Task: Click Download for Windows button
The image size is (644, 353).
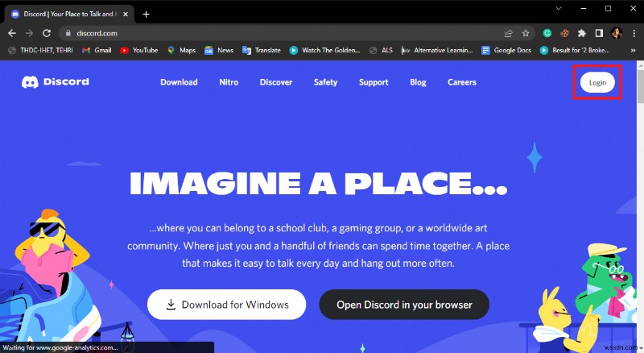Action: (x=227, y=305)
